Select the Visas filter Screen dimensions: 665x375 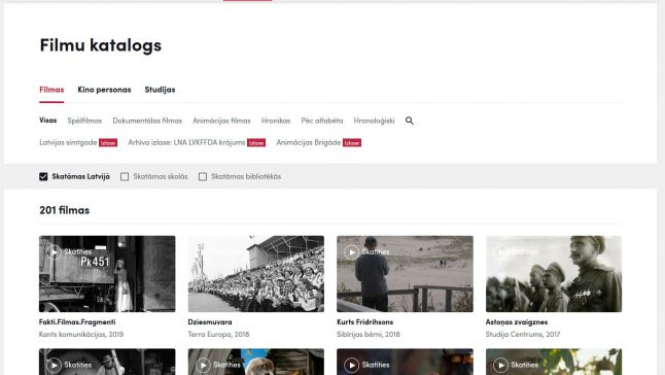[x=48, y=120]
